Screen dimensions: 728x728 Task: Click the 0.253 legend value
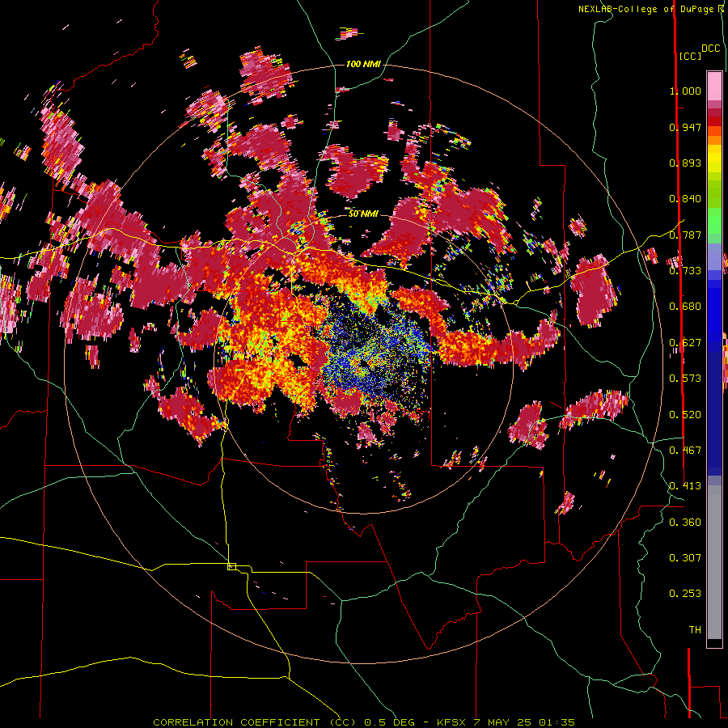coord(685,594)
